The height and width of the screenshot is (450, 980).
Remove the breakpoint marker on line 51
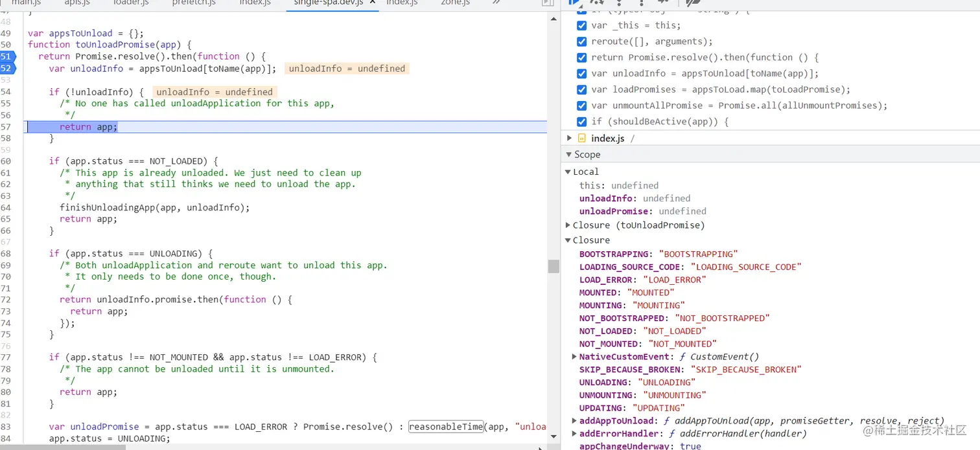6,56
